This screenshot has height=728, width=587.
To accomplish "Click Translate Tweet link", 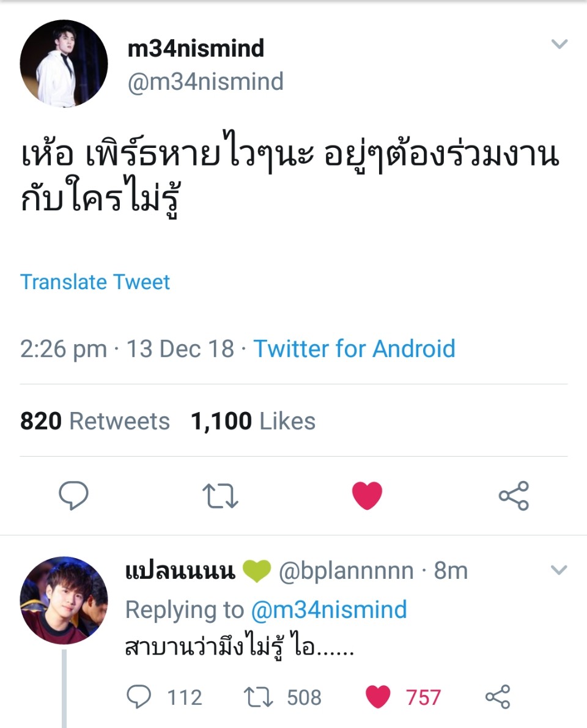I will pyautogui.click(x=95, y=282).
